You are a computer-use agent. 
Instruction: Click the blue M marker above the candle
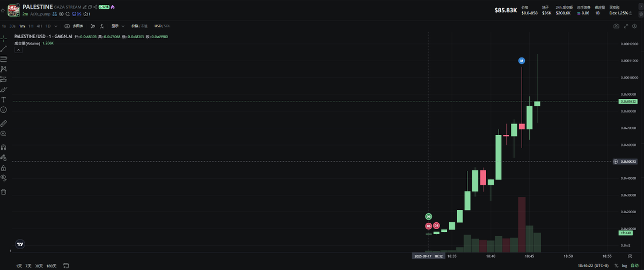[521, 61]
